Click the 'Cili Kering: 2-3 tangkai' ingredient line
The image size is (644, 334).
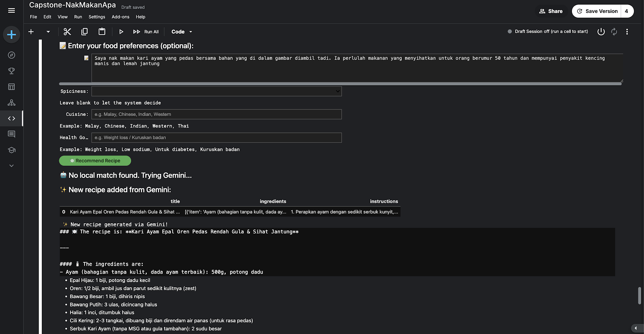tap(161, 321)
